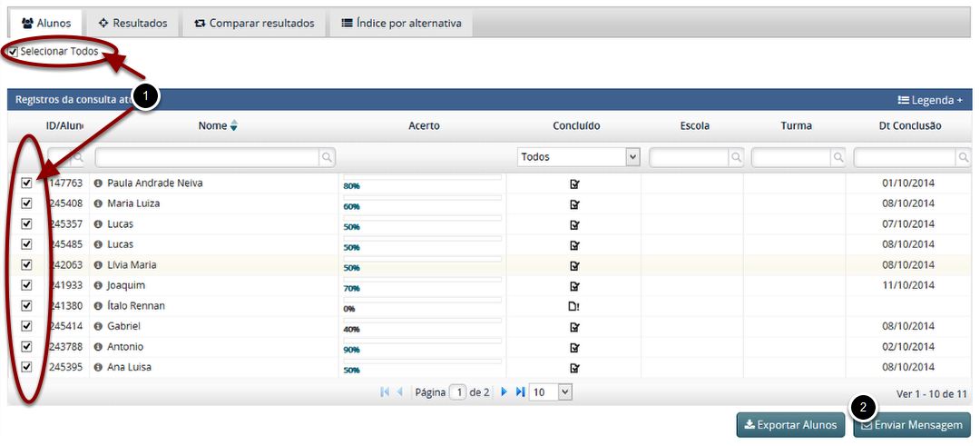
Task: Open the Índice por alternativa tab
Action: click(x=400, y=23)
